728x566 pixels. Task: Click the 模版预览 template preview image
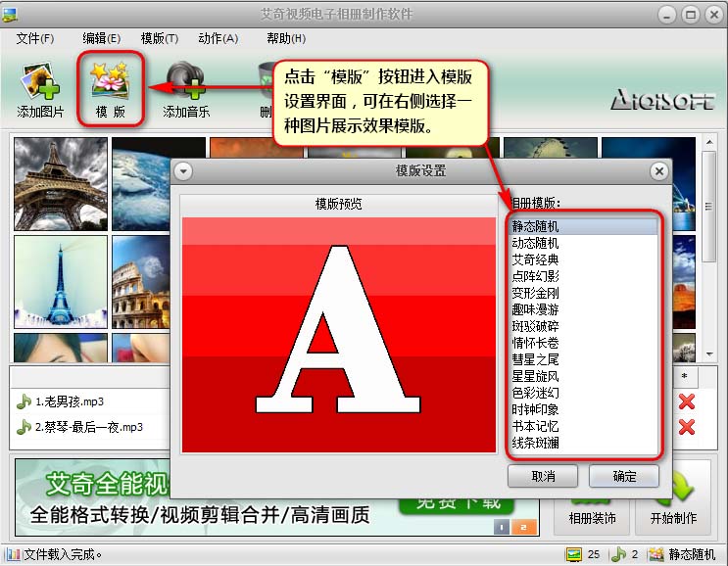coord(339,335)
